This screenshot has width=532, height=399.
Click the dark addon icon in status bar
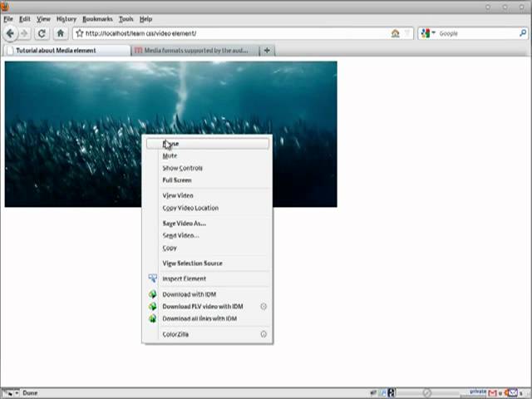(x=392, y=392)
